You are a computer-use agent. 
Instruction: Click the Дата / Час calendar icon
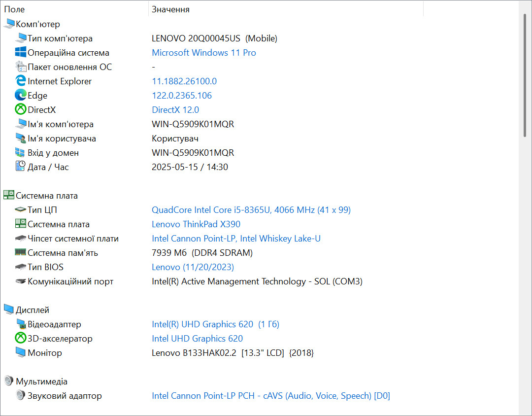pos(20,167)
